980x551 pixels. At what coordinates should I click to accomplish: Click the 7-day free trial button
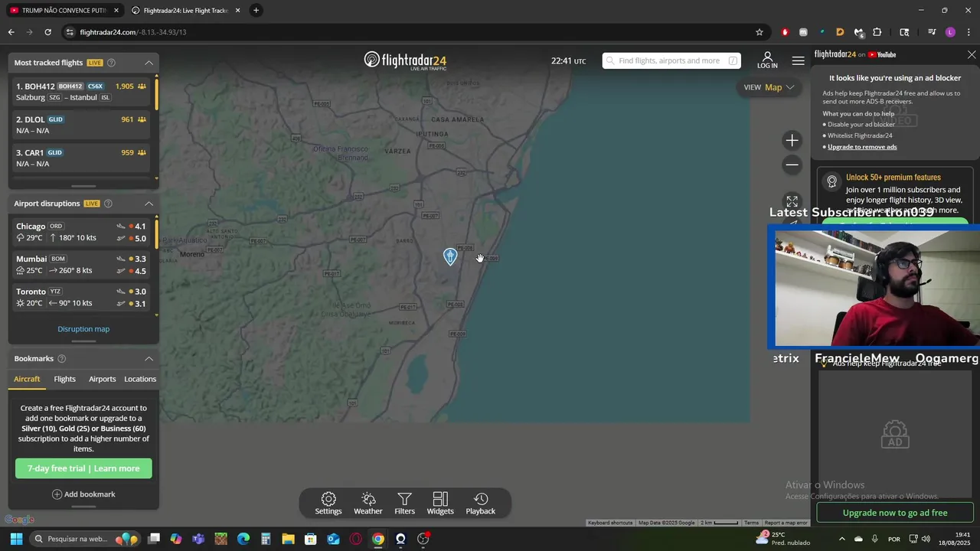[83, 468]
